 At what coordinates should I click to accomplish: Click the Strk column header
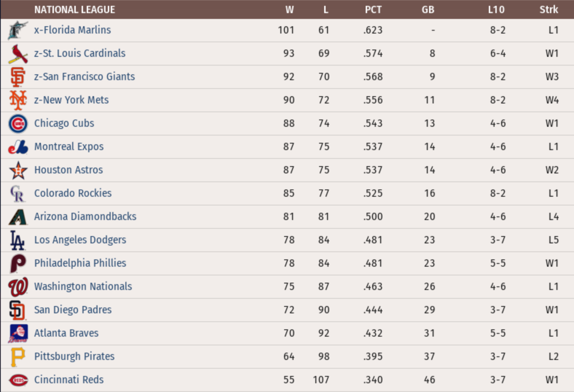549,10
